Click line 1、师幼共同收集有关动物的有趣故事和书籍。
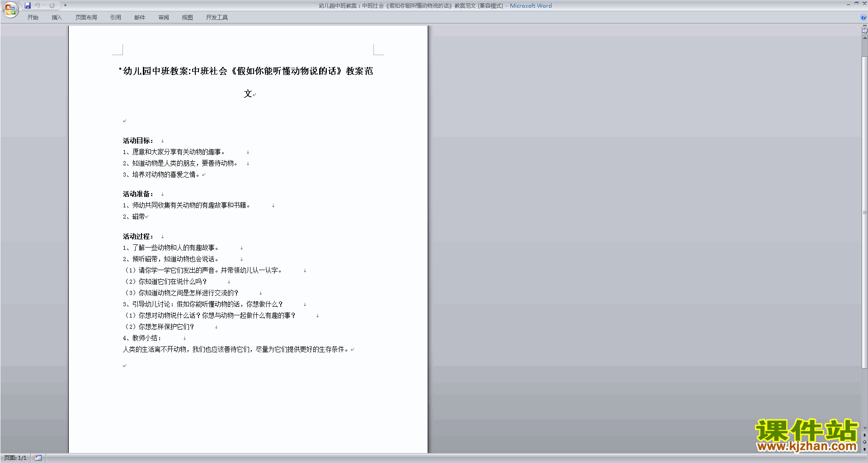Viewport: 868px width, 463px height. pyautogui.click(x=186, y=206)
